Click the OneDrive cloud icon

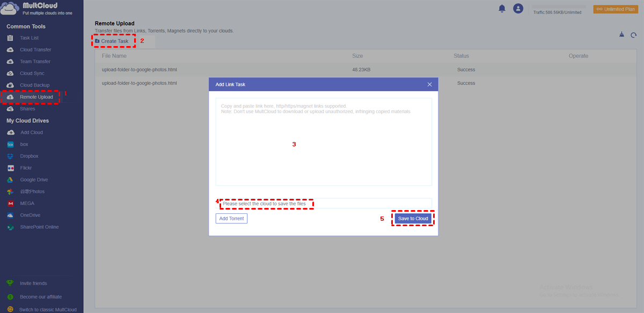[x=10, y=215]
